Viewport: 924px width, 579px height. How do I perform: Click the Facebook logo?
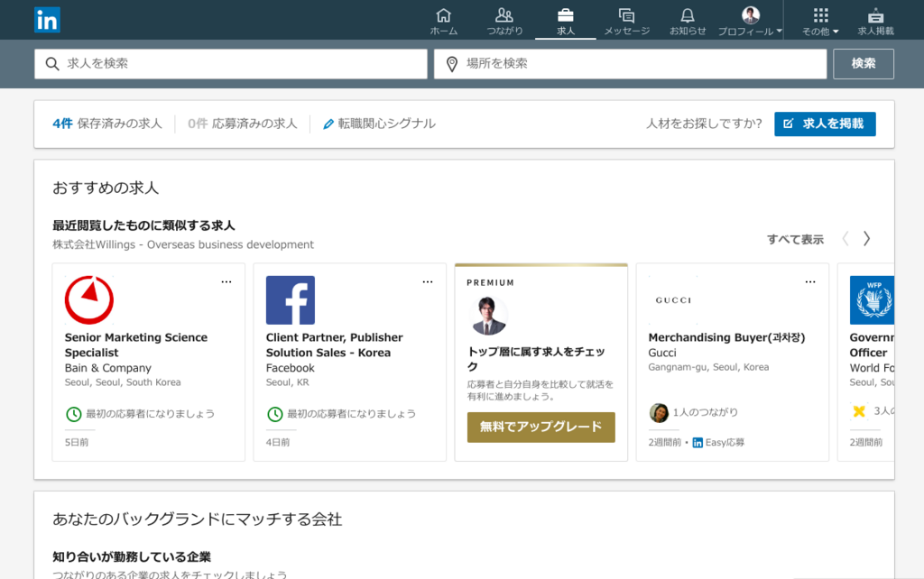tap(291, 299)
